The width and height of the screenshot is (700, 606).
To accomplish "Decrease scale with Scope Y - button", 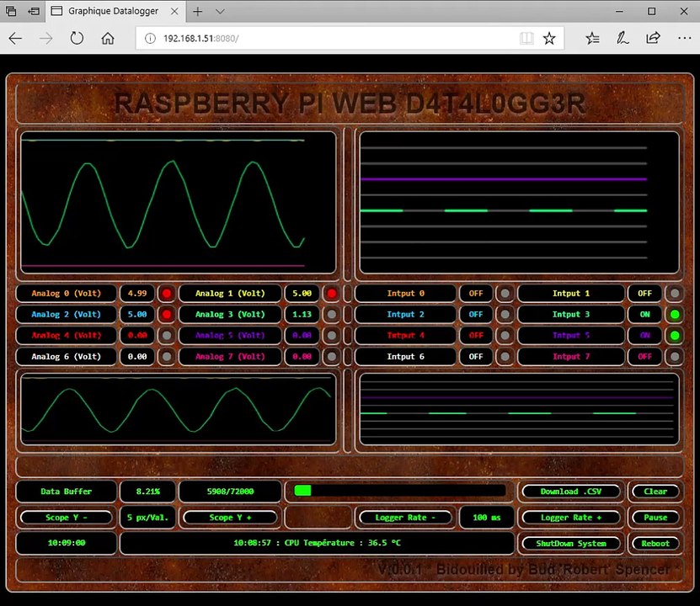I will coord(66,518).
